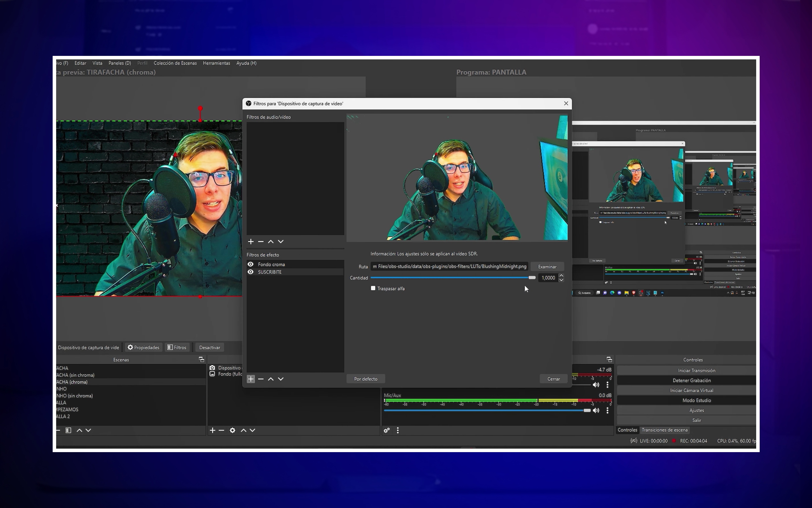812x508 pixels.
Task: Open Propiedades of the capture device
Action: 144,347
